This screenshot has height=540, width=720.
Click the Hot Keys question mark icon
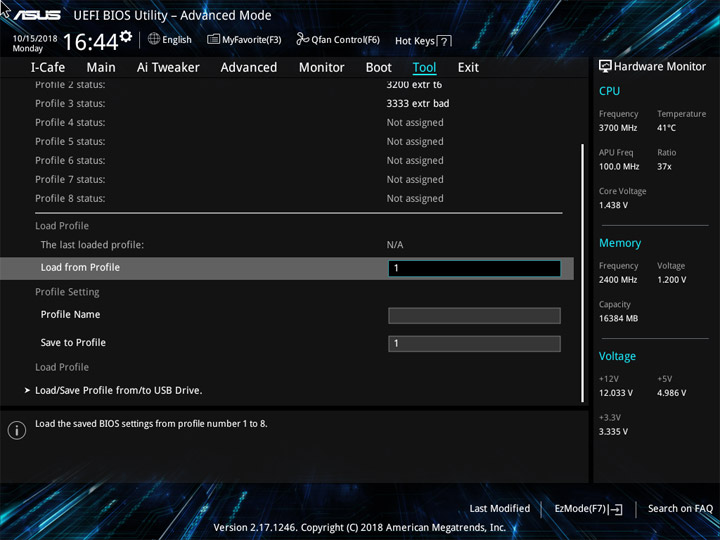pos(444,41)
